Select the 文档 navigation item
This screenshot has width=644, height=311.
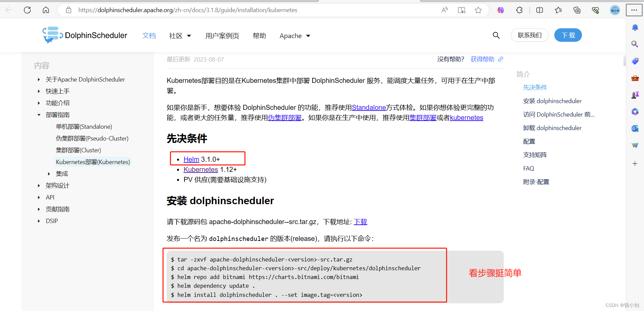coord(149,36)
